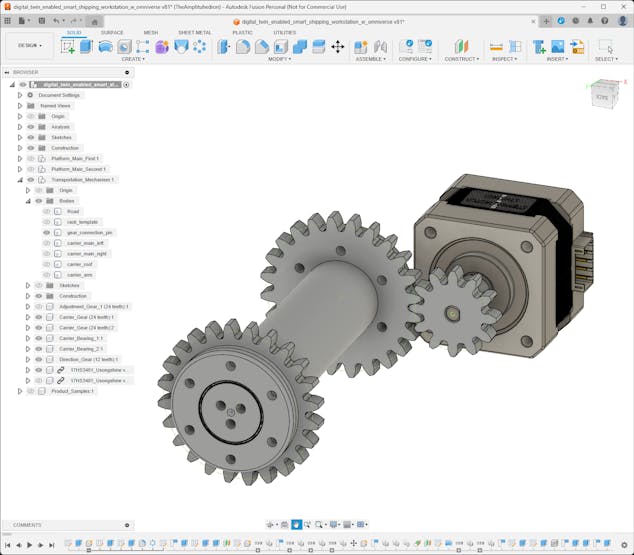Open the Construct menu label
This screenshot has height=555, width=634.
461,59
